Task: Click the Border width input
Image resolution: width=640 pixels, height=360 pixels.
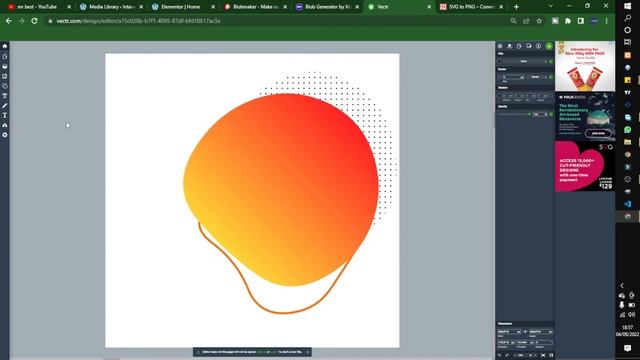Action: pyautogui.click(x=513, y=77)
